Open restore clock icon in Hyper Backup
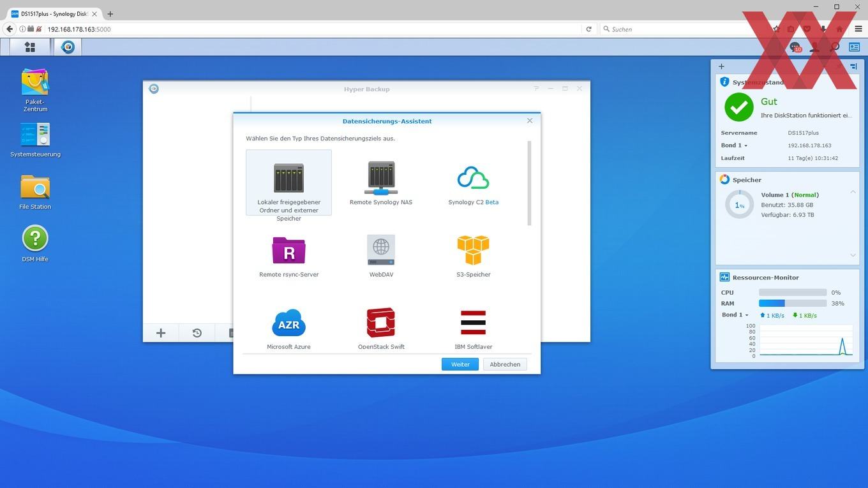Image resolution: width=868 pixels, height=488 pixels. [197, 333]
